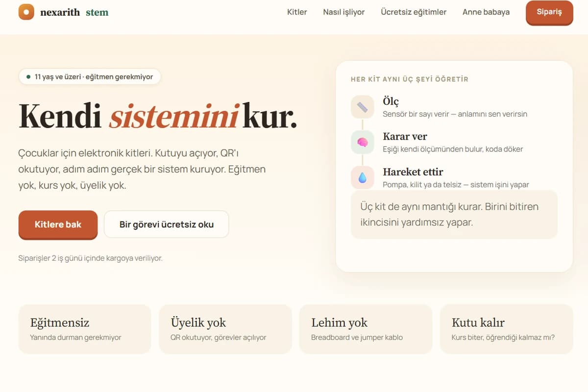Click the brain icon next to Karar ver
This screenshot has height=392, width=588.
pos(363,142)
